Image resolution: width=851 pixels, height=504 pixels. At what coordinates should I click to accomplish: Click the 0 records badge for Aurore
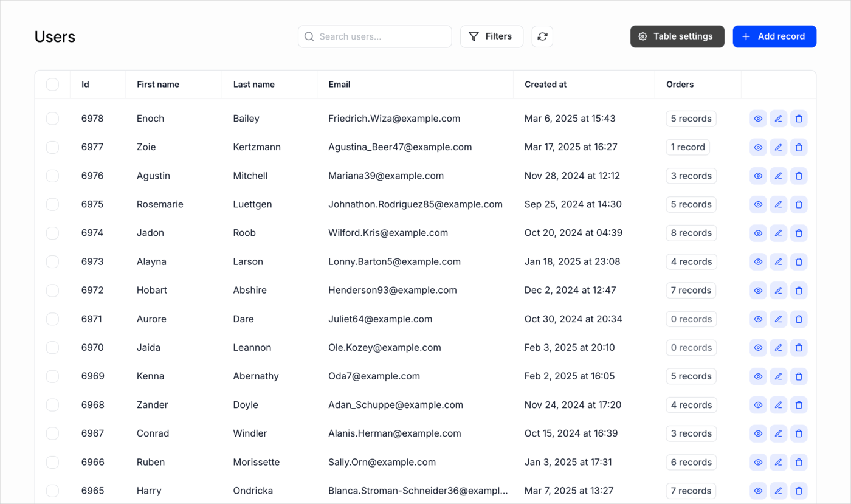691,319
